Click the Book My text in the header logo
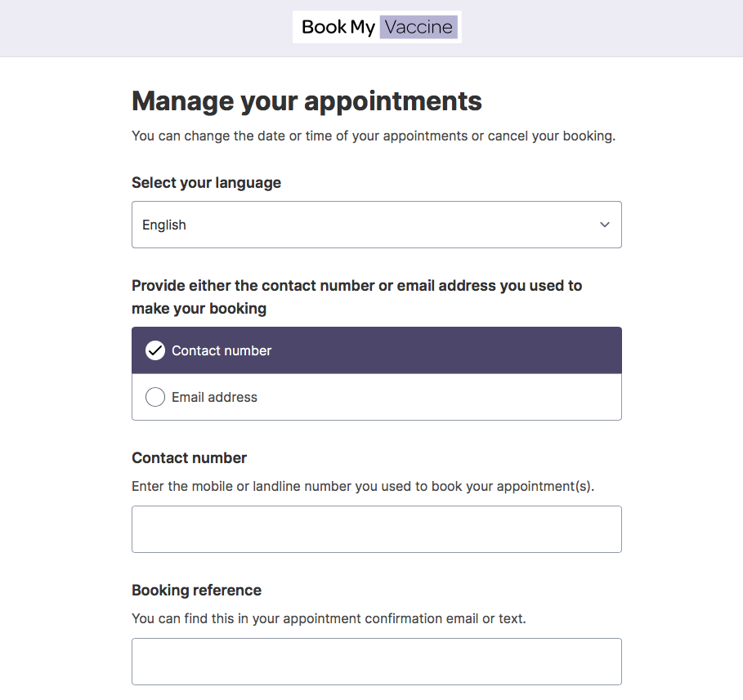The image size is (743, 700). pos(338,27)
